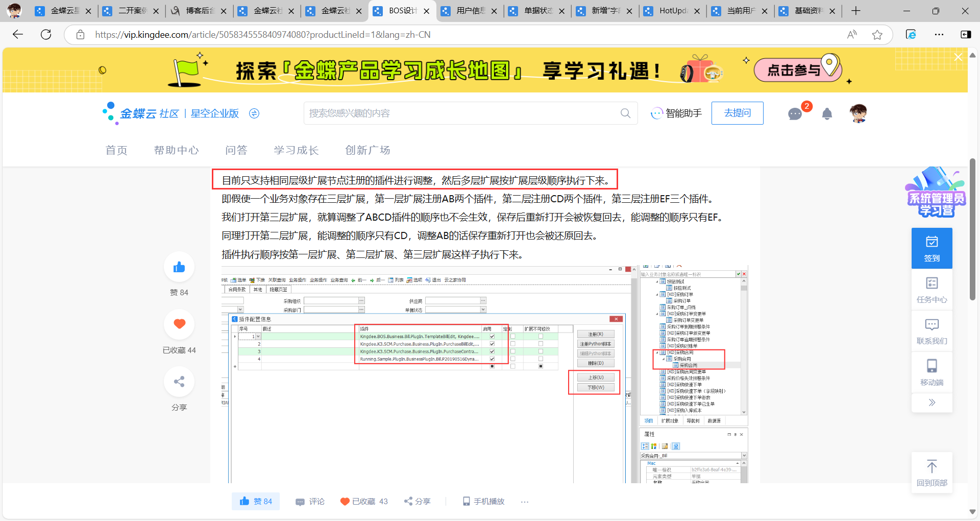
Task: Open 学习成长 navigation item
Action: point(297,150)
